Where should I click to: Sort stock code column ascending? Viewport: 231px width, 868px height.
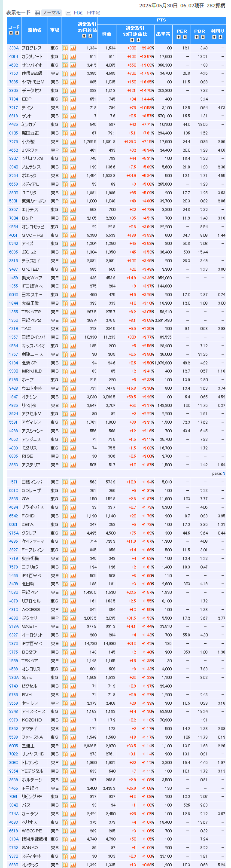tap(11, 33)
